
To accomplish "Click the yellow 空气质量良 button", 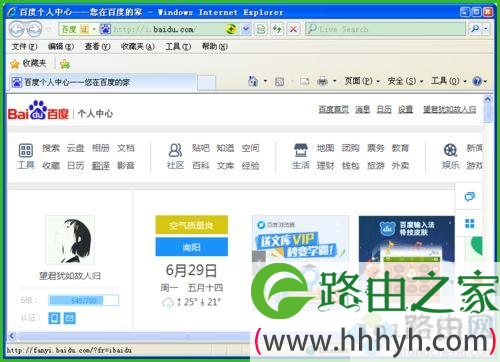I will tap(192, 225).
